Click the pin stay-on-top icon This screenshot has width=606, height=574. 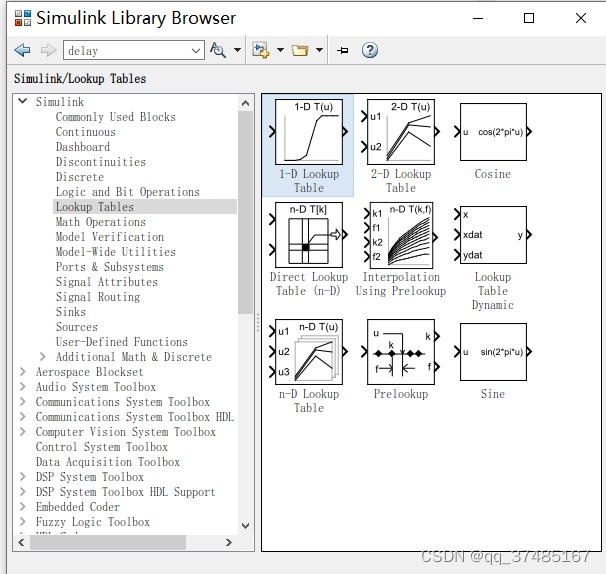(342, 50)
